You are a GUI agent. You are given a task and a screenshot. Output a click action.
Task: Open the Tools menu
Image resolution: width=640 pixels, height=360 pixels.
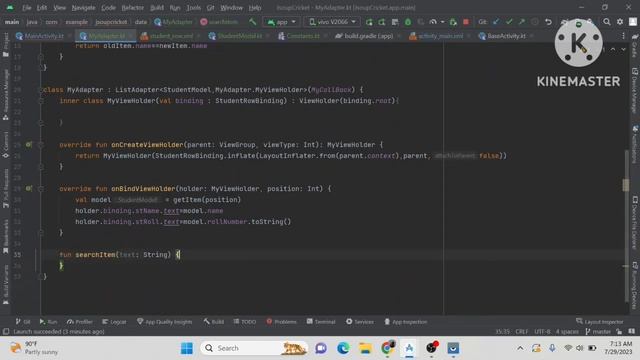click(193, 8)
